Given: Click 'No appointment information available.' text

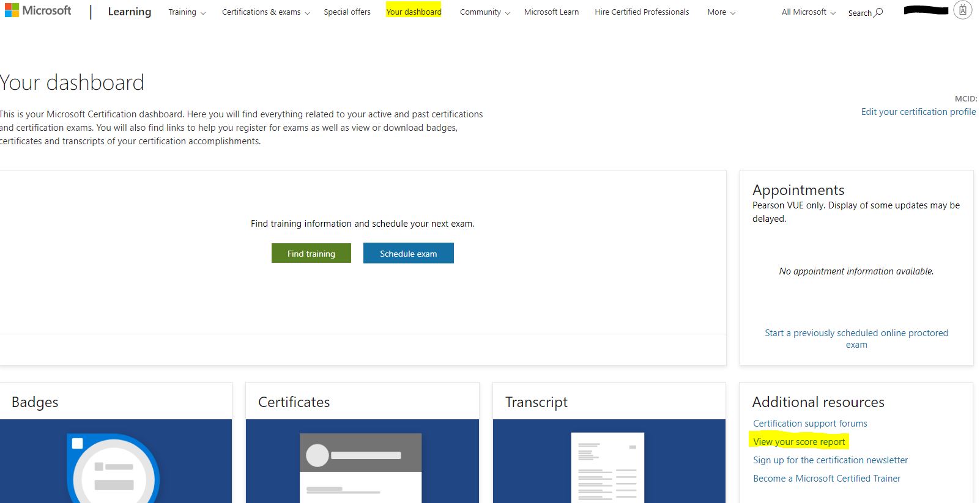Looking at the screenshot, I should click(x=856, y=271).
